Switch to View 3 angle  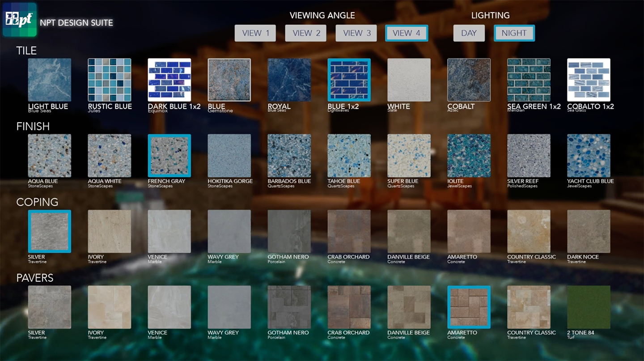[356, 33]
